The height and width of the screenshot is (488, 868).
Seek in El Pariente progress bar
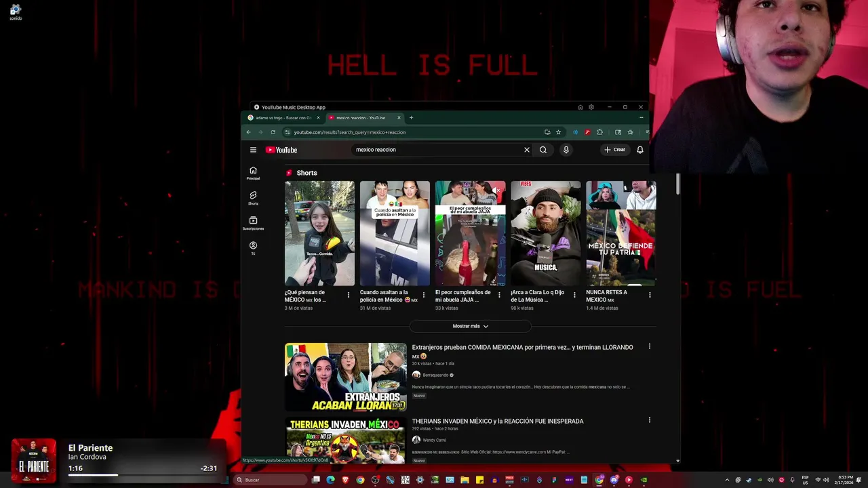pyautogui.click(x=142, y=475)
